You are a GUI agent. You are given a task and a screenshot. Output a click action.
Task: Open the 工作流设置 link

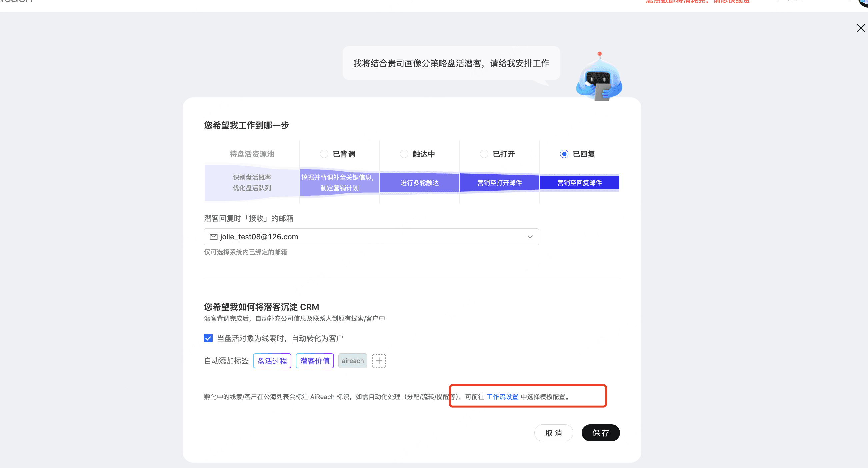pos(502,397)
